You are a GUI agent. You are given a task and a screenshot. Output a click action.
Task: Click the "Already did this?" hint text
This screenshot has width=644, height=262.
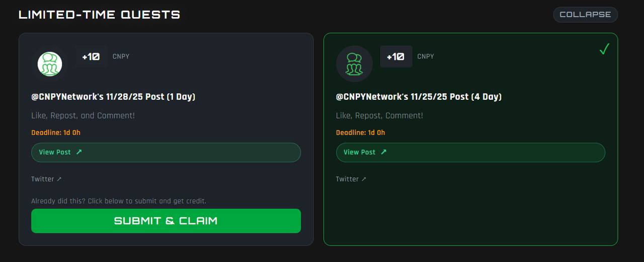[119, 201]
